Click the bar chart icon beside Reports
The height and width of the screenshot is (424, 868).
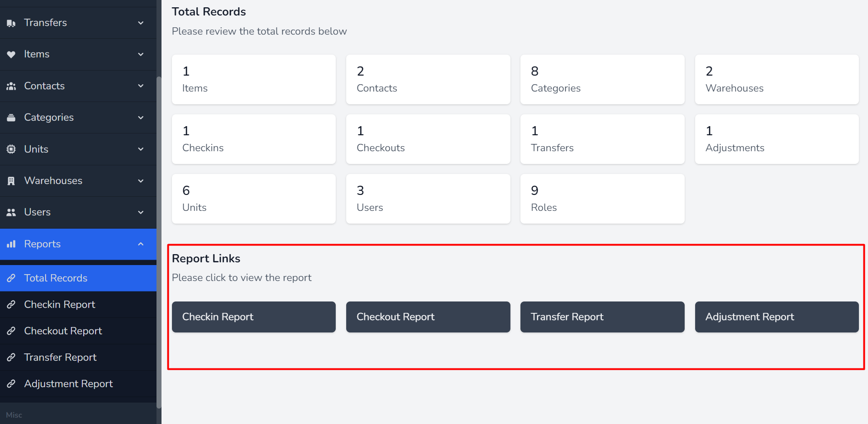[x=11, y=244]
